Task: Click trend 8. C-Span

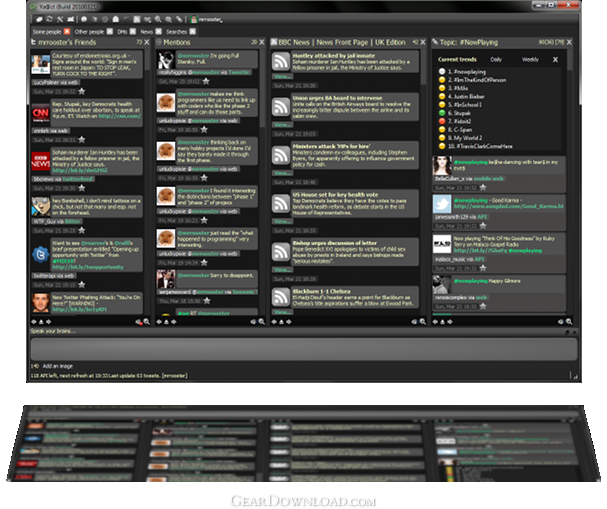Action: coord(460,130)
